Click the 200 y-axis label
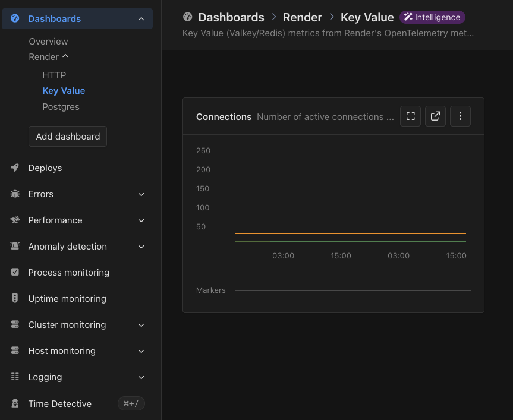The height and width of the screenshot is (420, 513). coord(203,170)
